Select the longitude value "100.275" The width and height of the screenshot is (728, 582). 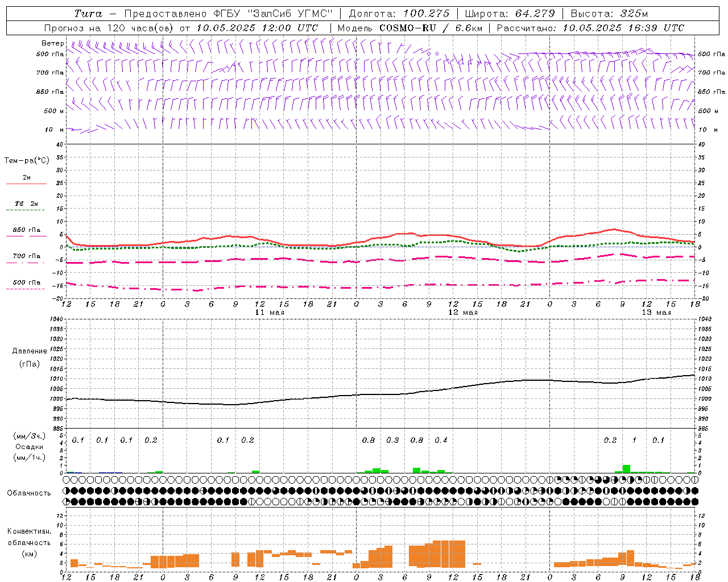point(427,14)
